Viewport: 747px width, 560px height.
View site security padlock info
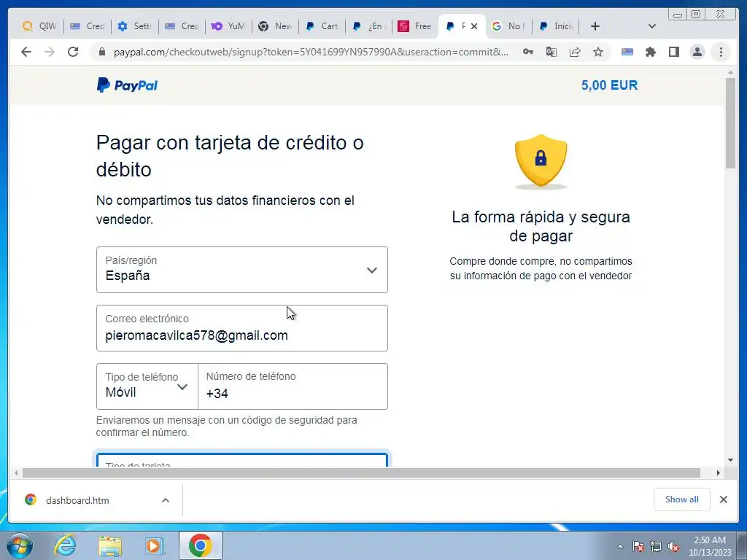pyautogui.click(x=102, y=52)
